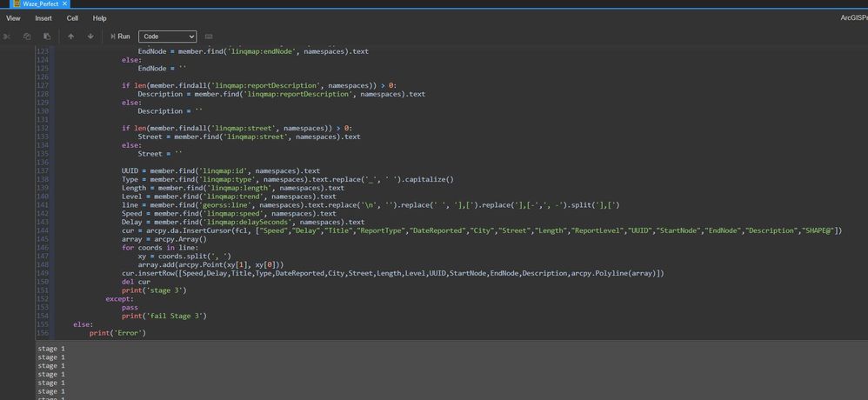
Task: Open the Help menu
Action: tap(100, 18)
